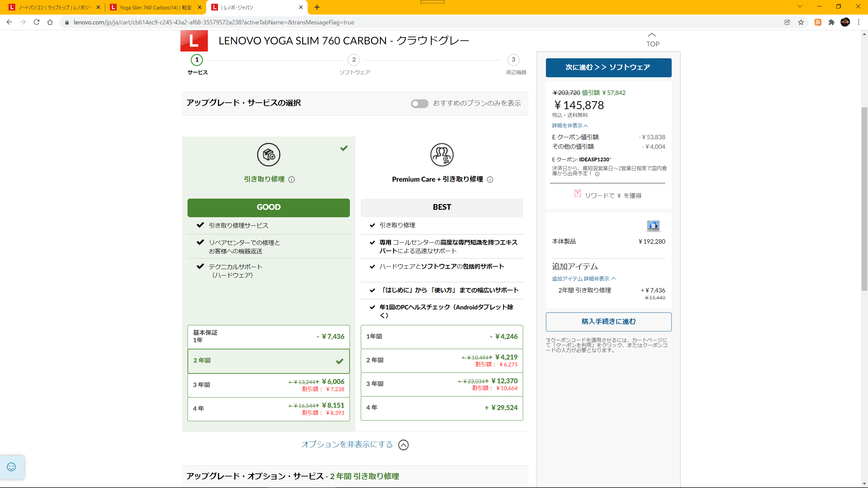Select GOOD 4年 option

tap(269, 409)
